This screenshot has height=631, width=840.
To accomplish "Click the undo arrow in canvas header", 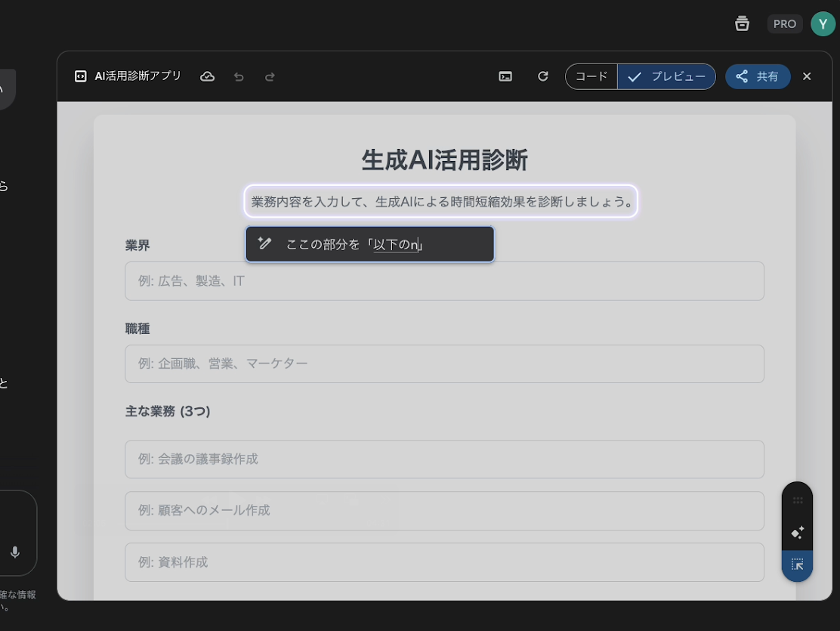I will pos(239,76).
